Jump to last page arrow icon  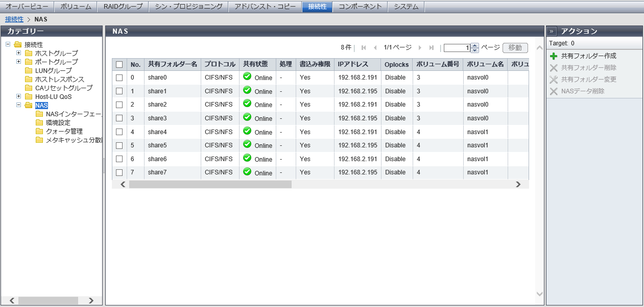click(x=432, y=48)
